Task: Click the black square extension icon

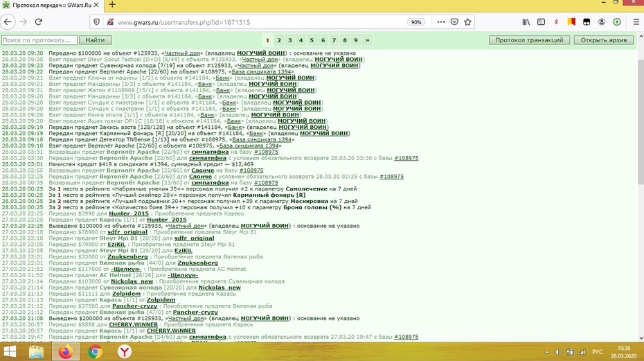Action: [587, 22]
